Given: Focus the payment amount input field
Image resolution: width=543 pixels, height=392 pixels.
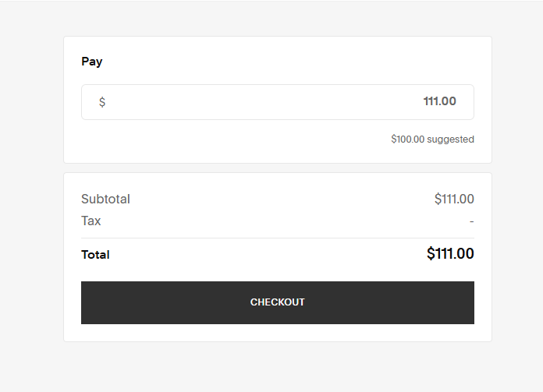Looking at the screenshot, I should click(278, 102).
